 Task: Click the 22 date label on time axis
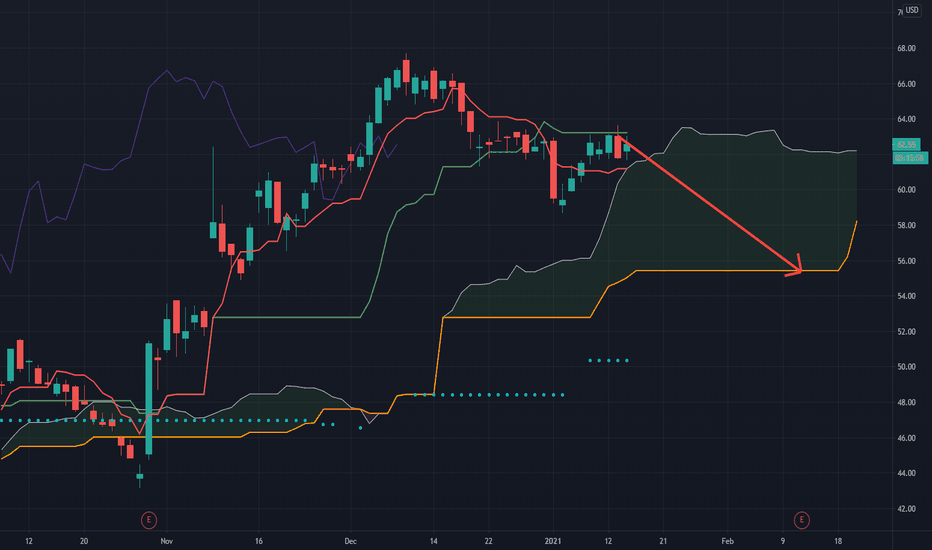(x=489, y=541)
